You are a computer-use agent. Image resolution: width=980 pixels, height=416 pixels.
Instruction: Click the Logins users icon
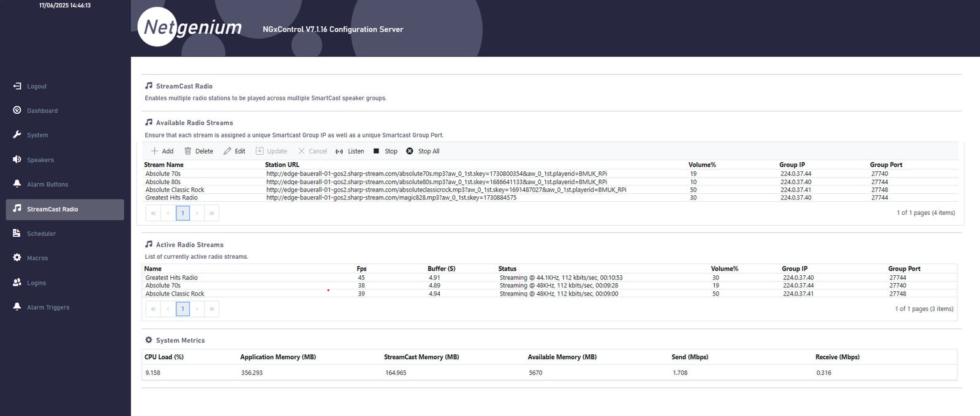pos(17,283)
